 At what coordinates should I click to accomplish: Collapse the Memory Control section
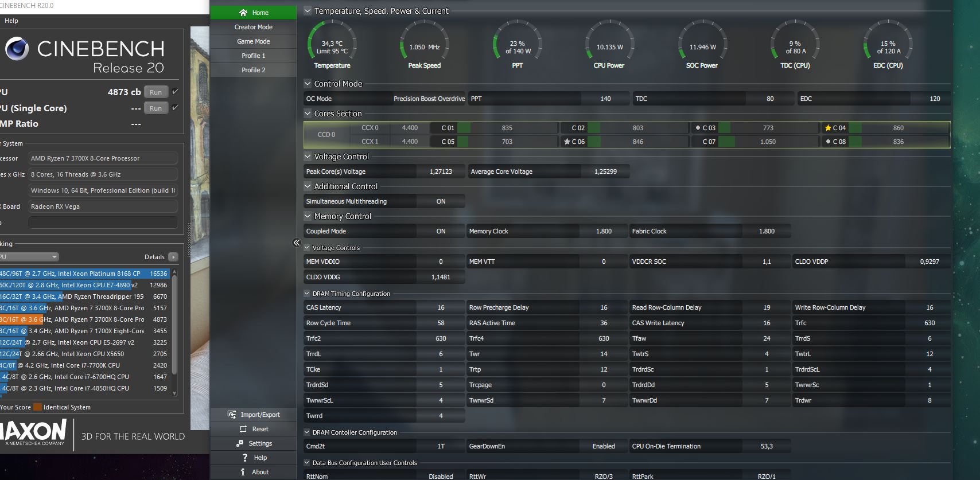coord(308,216)
